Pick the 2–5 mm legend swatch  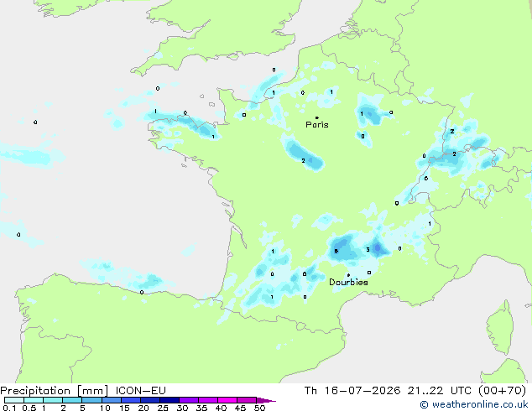(72, 400)
